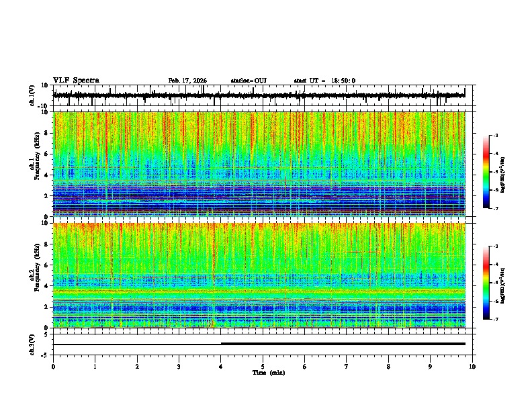
Task: Click the time axis tick label "10"
Action: coord(472,367)
